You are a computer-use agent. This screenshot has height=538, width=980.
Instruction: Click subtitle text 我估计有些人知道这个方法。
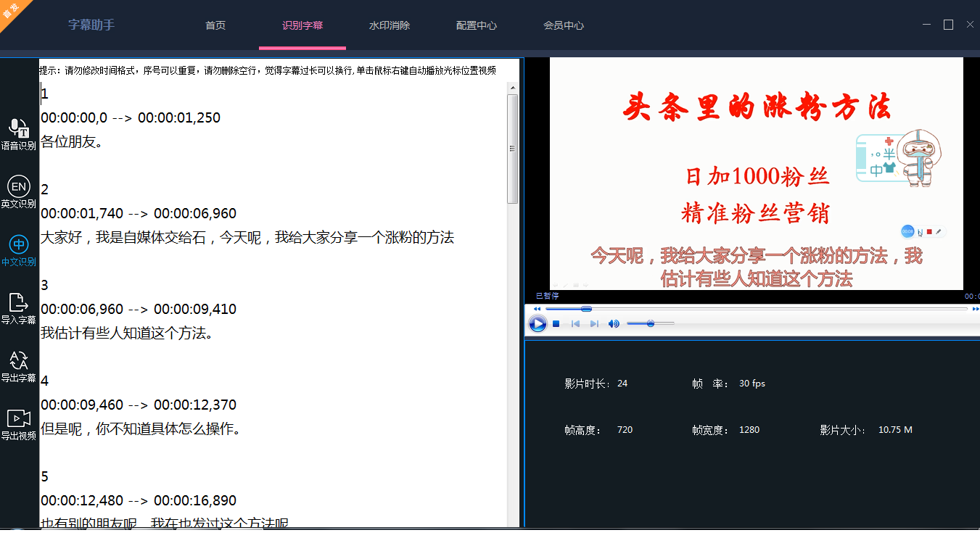127,334
